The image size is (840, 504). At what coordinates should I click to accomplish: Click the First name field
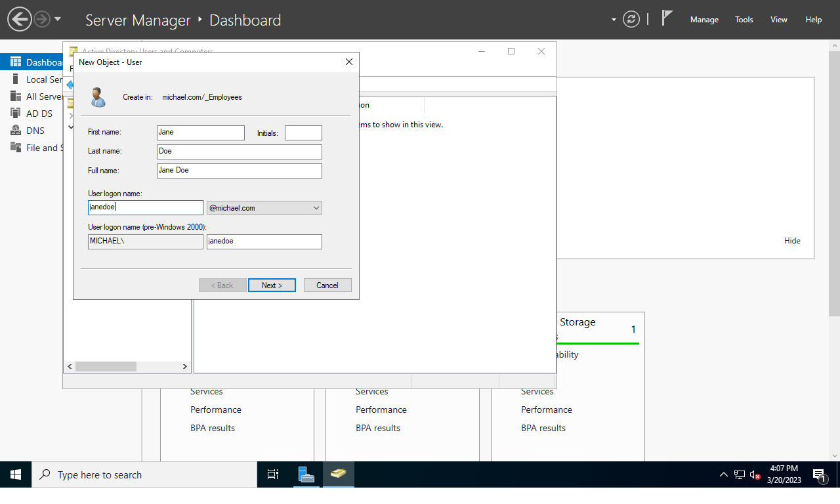point(201,133)
